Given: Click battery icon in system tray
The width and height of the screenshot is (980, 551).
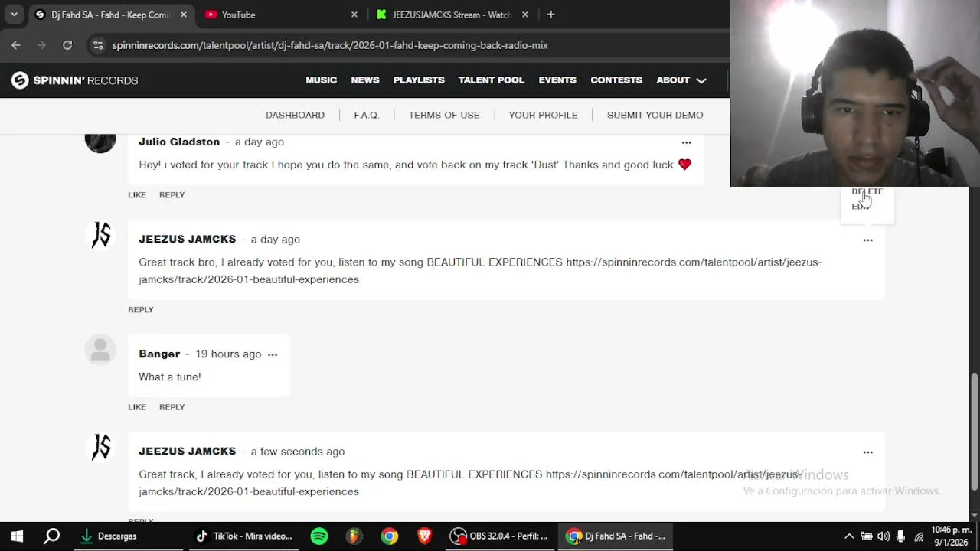Looking at the screenshot, I should click(x=866, y=536).
